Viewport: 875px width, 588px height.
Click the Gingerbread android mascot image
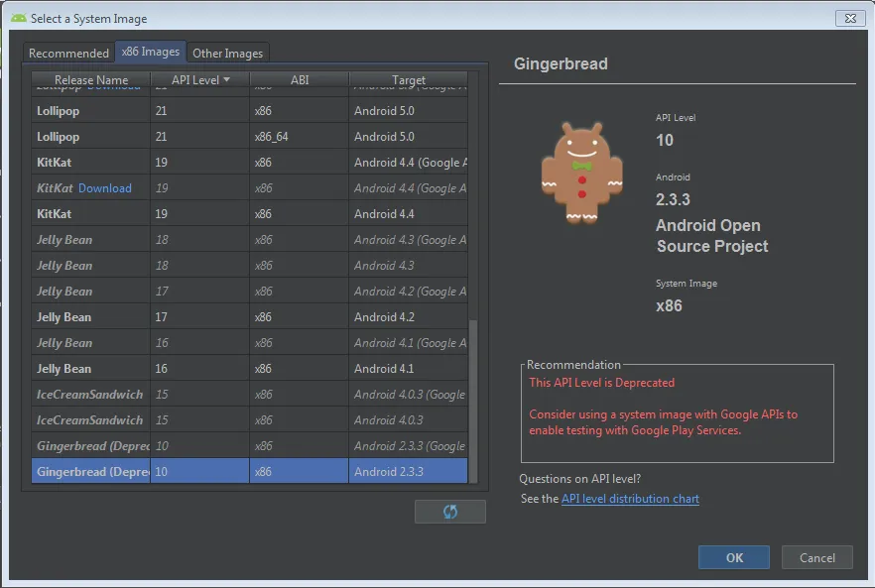[x=582, y=173]
